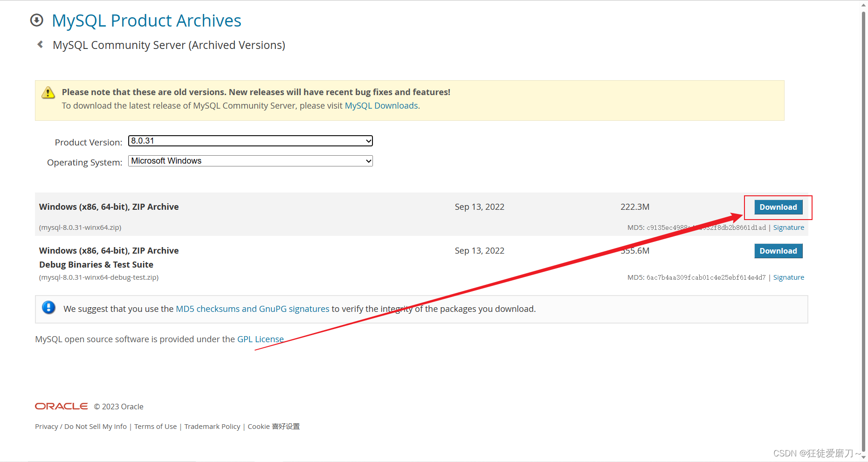The height and width of the screenshot is (462, 868).
Task: Expand the Product Version selector arrow
Action: (368, 141)
